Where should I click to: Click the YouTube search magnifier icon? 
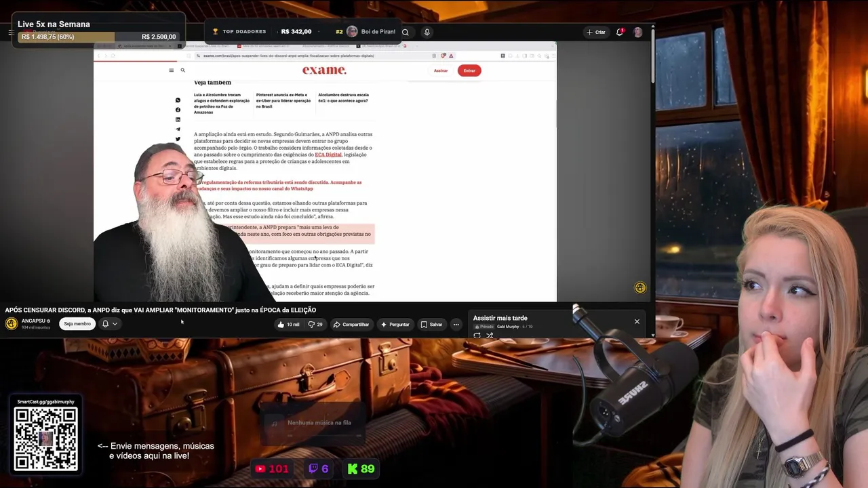pos(405,32)
